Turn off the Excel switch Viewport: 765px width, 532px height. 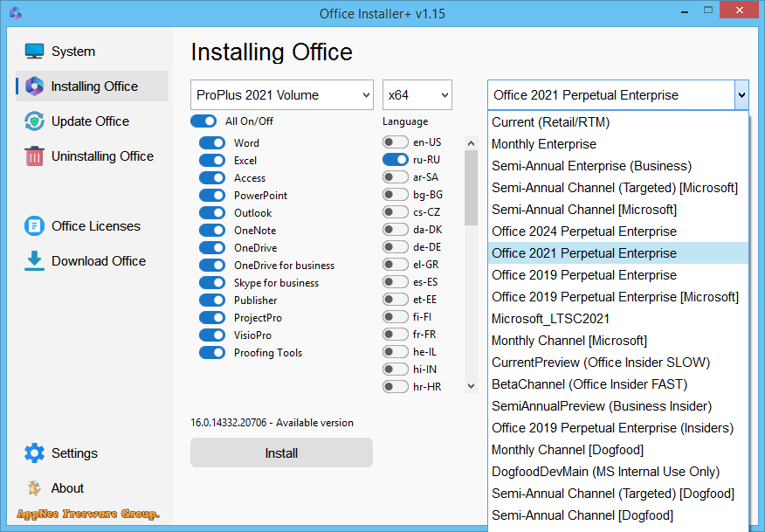point(212,161)
